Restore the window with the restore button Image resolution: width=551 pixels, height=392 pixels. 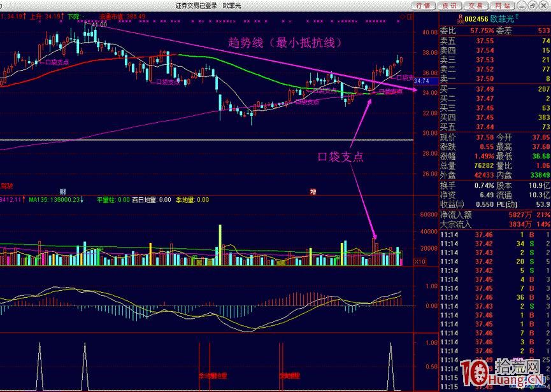click(x=533, y=6)
